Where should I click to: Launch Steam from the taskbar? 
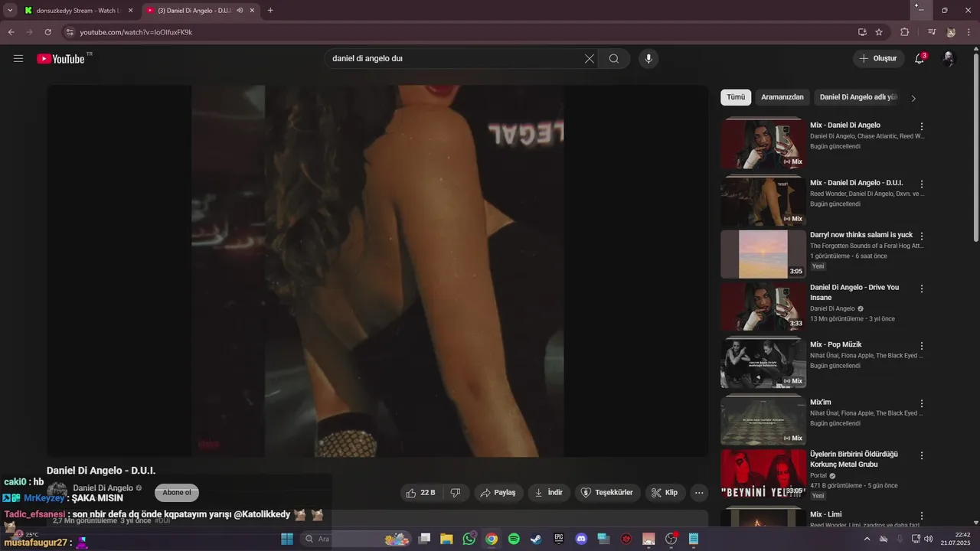[x=536, y=539]
